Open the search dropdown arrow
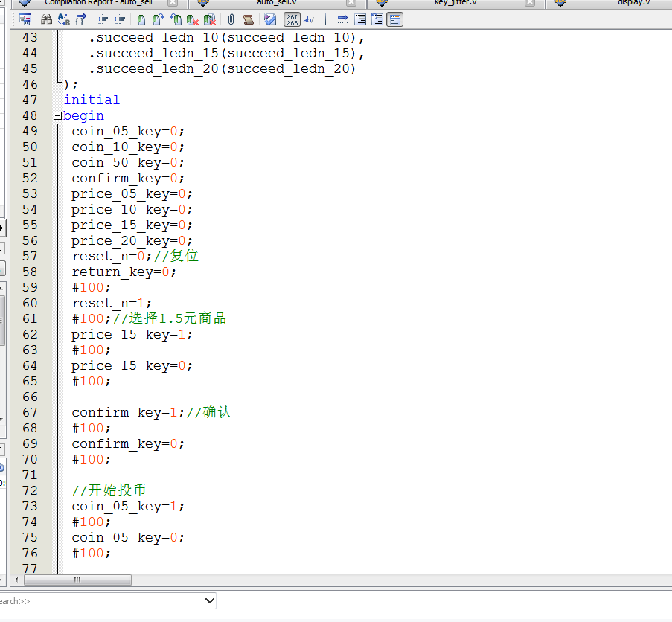This screenshot has height=622, width=672. coord(210,600)
